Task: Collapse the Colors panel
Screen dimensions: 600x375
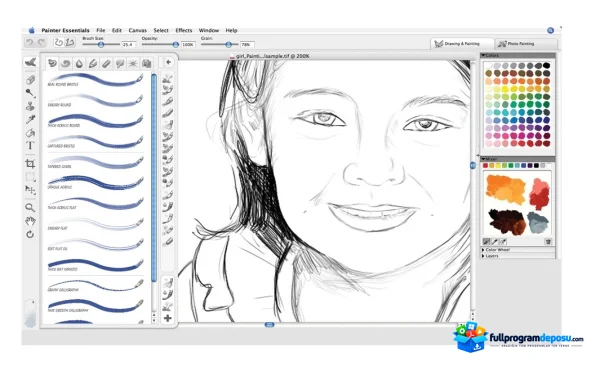Action: (x=483, y=55)
